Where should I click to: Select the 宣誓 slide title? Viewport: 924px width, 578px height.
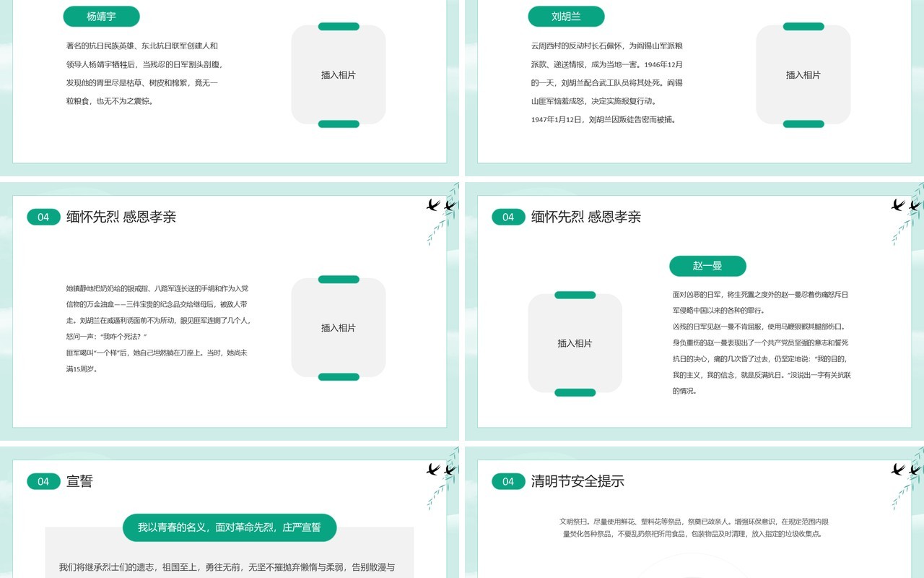pos(79,481)
